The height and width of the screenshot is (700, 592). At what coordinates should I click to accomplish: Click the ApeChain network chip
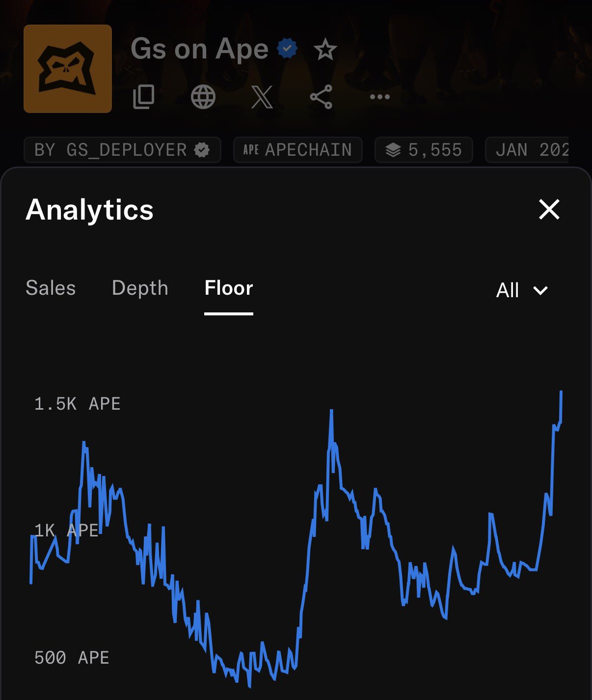[x=298, y=150]
